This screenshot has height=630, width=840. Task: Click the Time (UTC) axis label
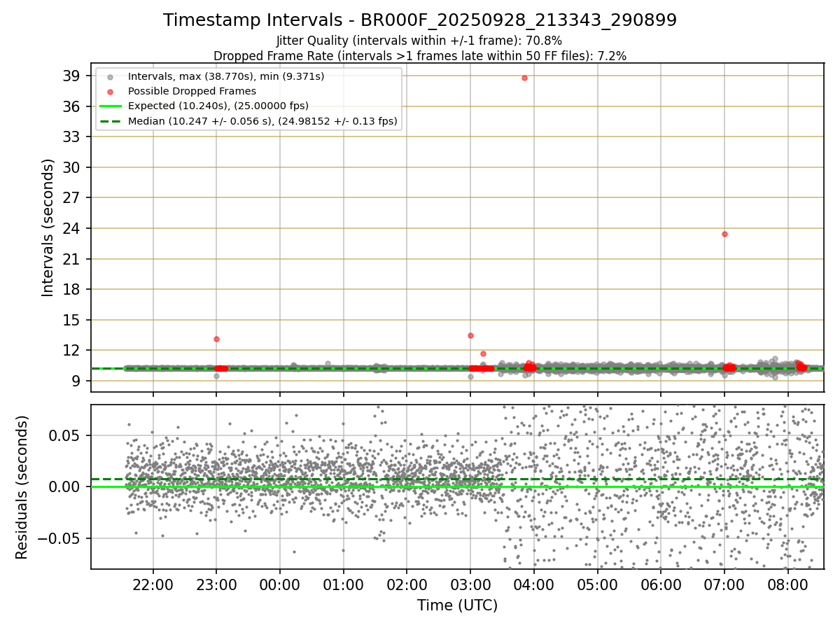pyautogui.click(x=457, y=605)
